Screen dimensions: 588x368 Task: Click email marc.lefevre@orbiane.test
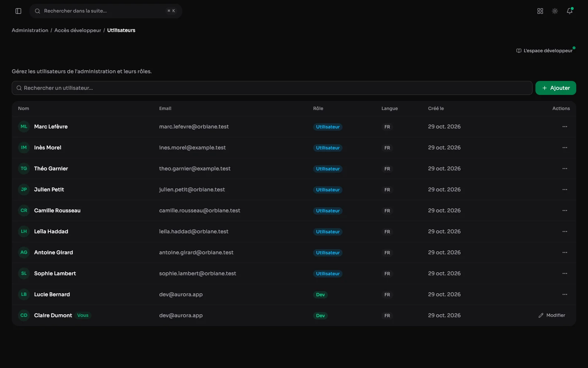pyautogui.click(x=194, y=127)
